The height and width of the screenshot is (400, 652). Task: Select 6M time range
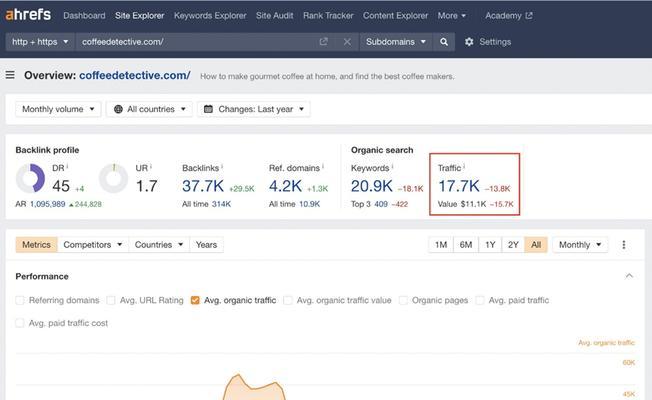(466, 244)
